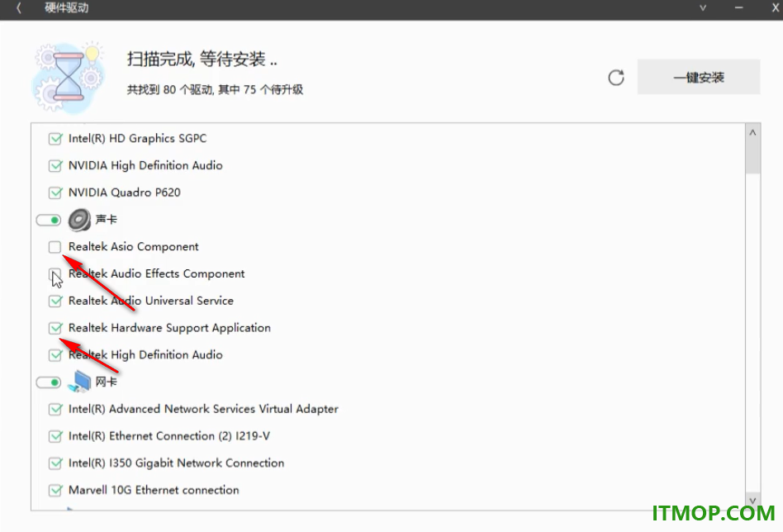Click the 硬件驱动 title text

pos(66,8)
